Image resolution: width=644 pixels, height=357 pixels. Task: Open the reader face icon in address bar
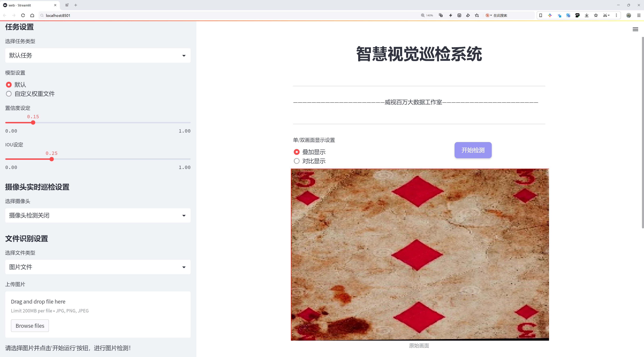(459, 15)
